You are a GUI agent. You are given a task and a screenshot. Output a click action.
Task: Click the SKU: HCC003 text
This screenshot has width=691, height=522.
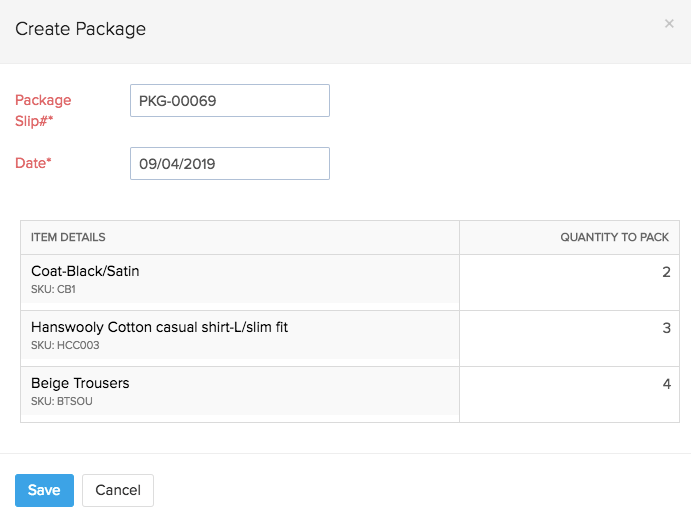click(x=65, y=346)
